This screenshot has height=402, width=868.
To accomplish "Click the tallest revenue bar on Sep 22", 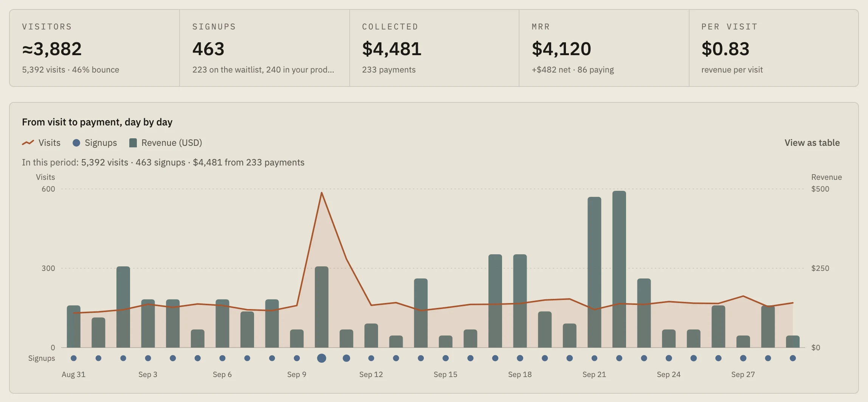I will [619, 269].
